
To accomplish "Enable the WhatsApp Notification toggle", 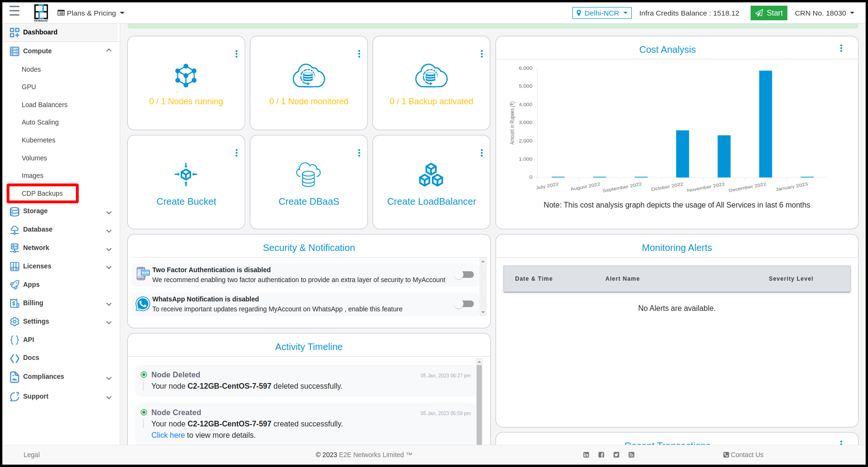I will point(464,304).
